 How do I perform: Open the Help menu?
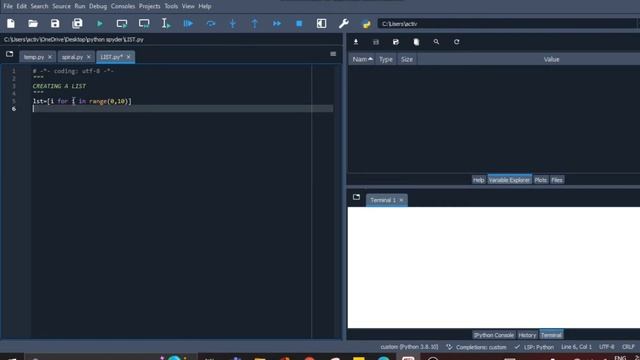[x=205, y=6]
